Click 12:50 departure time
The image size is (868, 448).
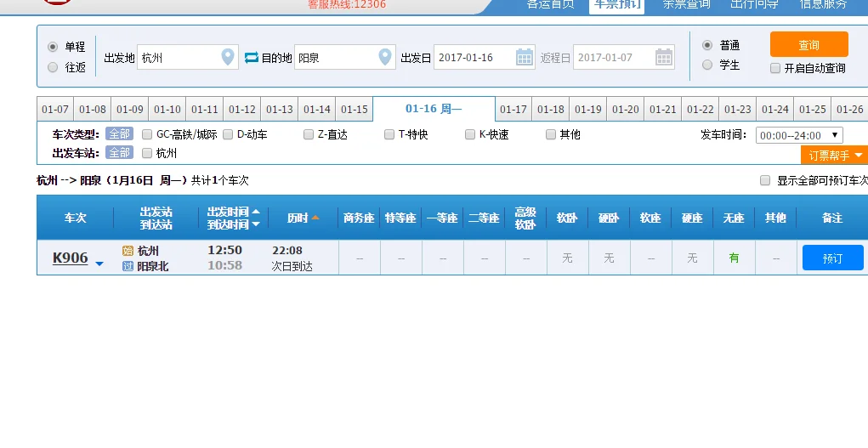224,250
